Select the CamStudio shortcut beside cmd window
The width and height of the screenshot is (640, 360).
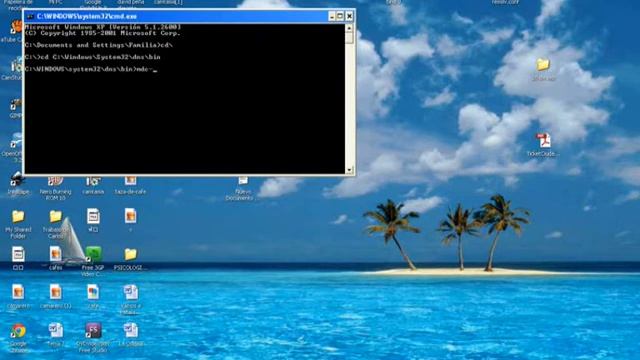[x=12, y=69]
